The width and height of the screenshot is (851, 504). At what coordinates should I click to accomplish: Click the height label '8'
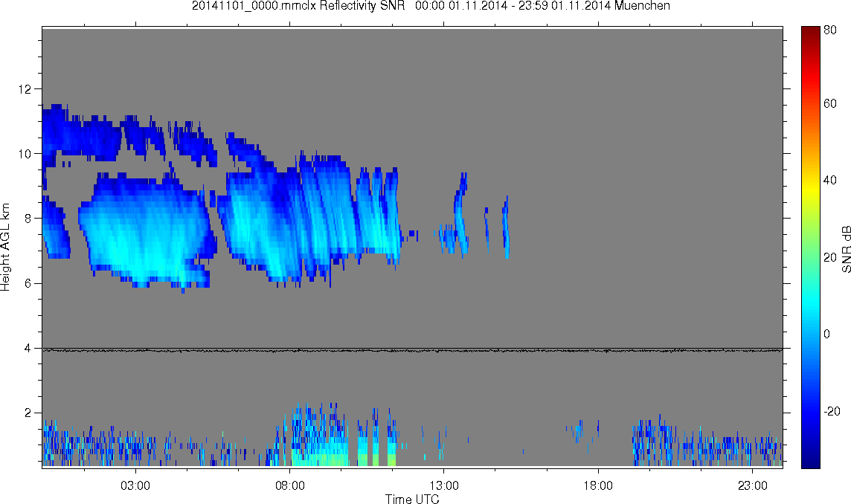coord(28,219)
